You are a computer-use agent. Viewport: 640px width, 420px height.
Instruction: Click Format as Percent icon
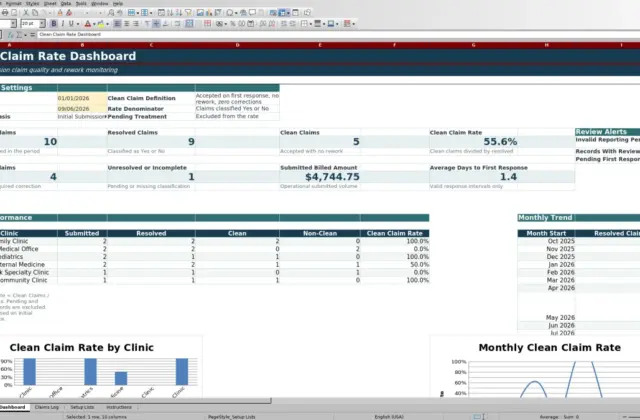pyautogui.click(x=233, y=24)
